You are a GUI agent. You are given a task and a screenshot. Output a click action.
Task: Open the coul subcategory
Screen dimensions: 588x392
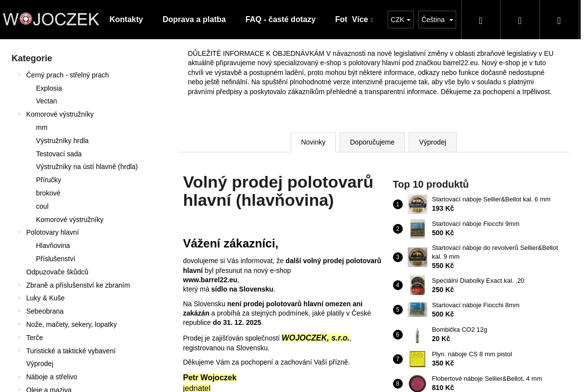click(x=42, y=206)
